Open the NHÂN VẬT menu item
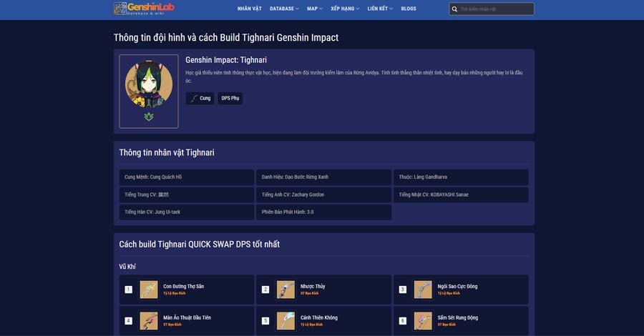 [x=249, y=9]
